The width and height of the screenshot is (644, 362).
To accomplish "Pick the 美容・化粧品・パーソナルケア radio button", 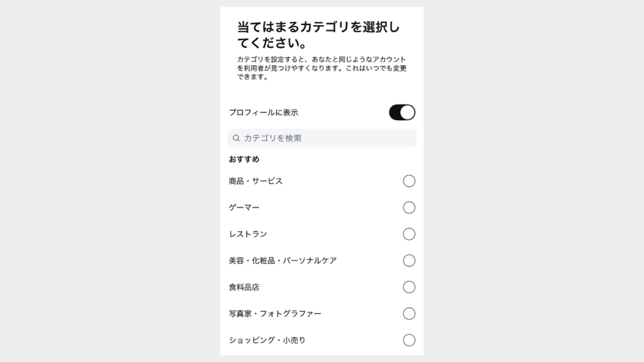I will [x=409, y=260].
